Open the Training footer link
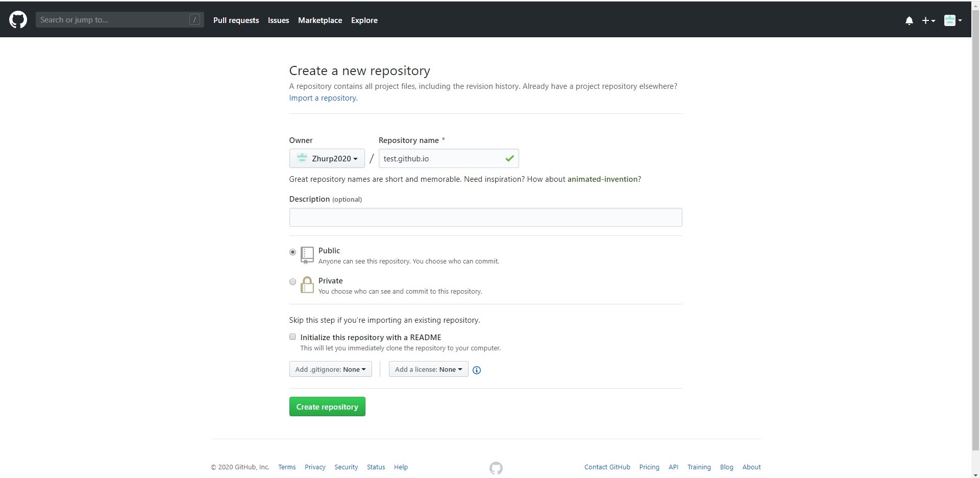This screenshot has height=478, width=980. click(x=699, y=467)
